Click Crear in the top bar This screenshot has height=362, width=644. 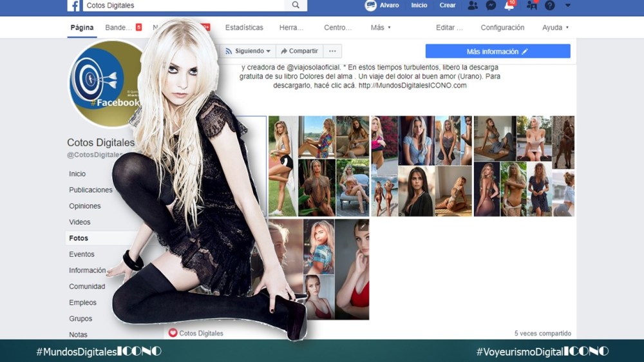[x=448, y=5]
